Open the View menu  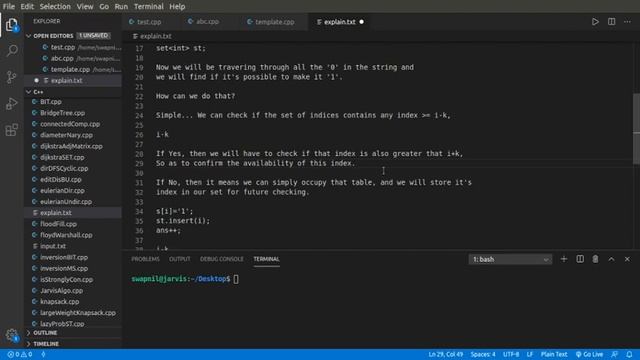85,7
